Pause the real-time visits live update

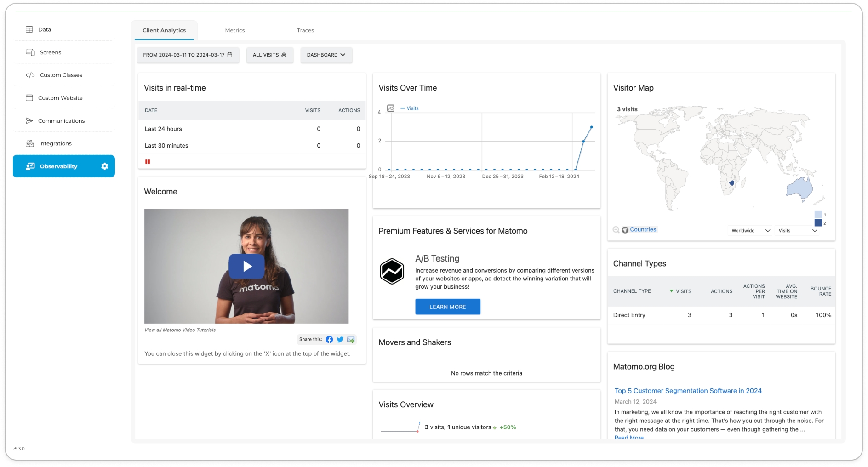tap(148, 162)
